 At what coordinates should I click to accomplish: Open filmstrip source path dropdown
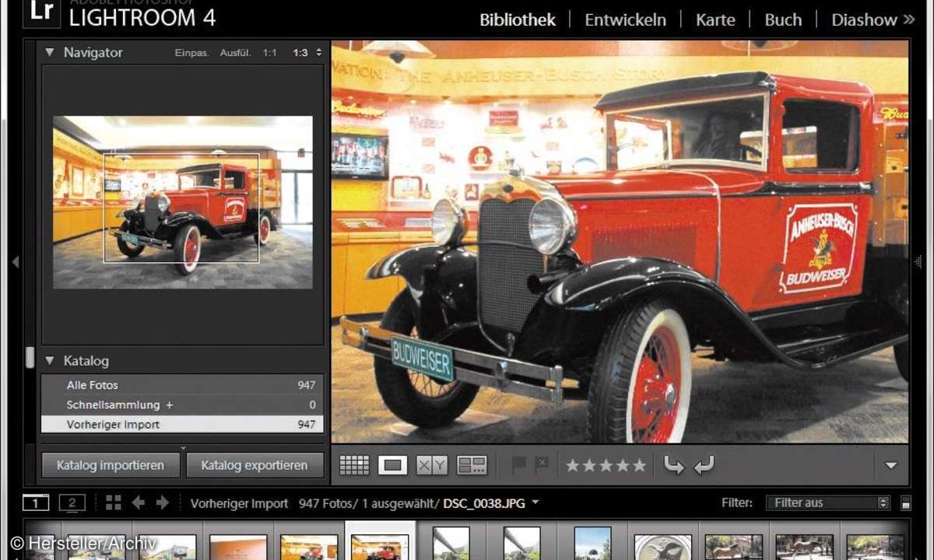[x=535, y=503]
